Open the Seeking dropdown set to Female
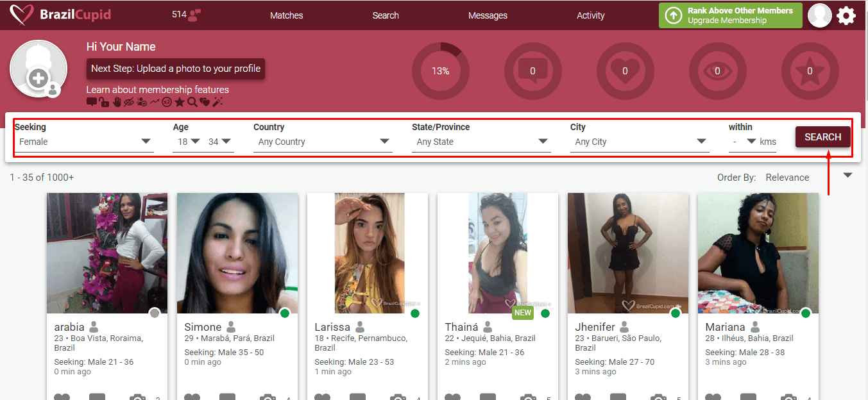868x400 pixels. 84,142
